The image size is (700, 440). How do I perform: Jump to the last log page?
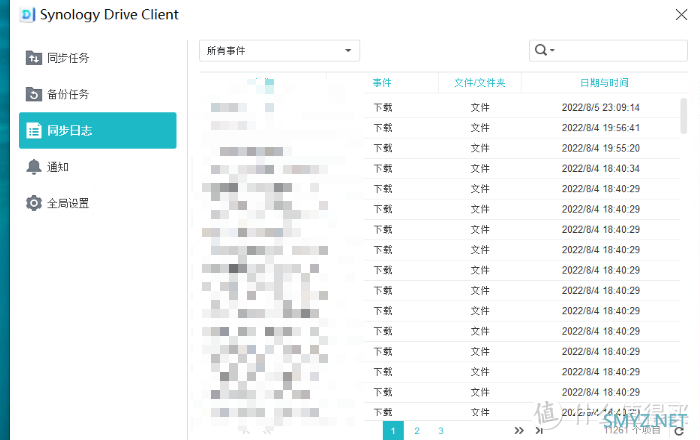(x=539, y=431)
